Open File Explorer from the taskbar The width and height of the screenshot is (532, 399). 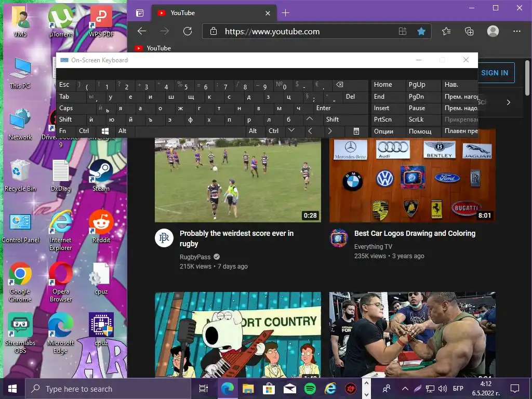coord(248,389)
